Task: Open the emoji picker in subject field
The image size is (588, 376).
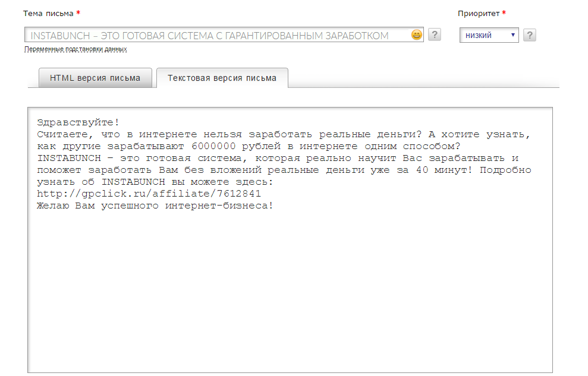Action: (x=417, y=35)
